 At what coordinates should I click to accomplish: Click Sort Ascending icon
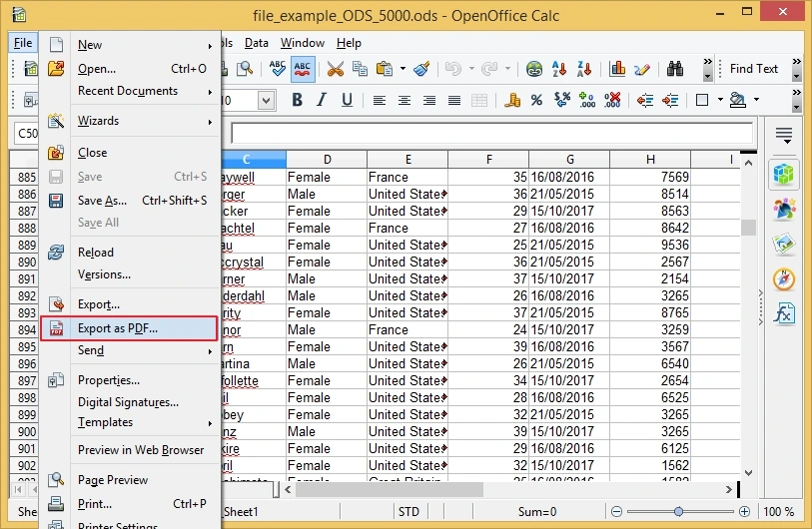pyautogui.click(x=559, y=69)
